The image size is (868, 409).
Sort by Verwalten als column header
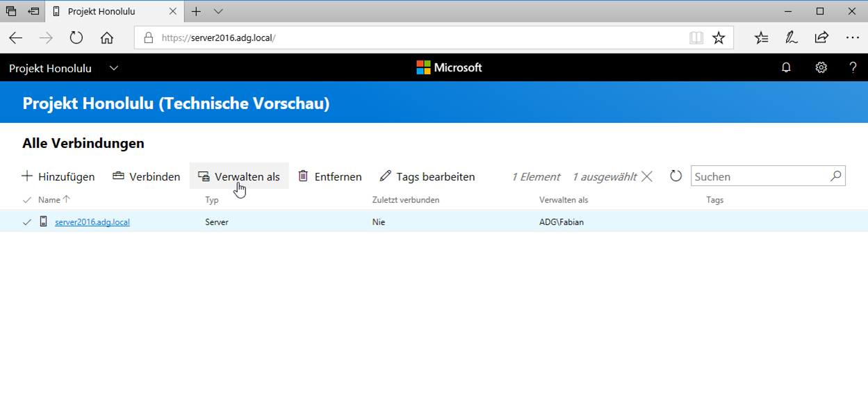(564, 200)
